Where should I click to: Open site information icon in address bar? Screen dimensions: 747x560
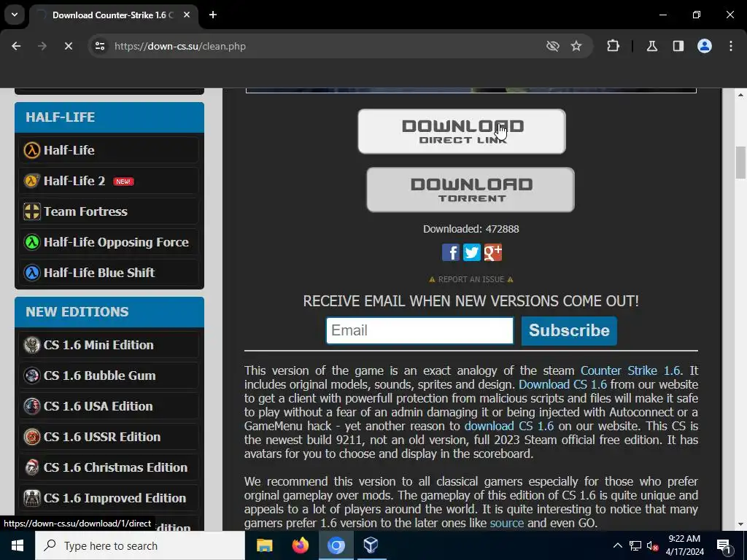[100, 46]
